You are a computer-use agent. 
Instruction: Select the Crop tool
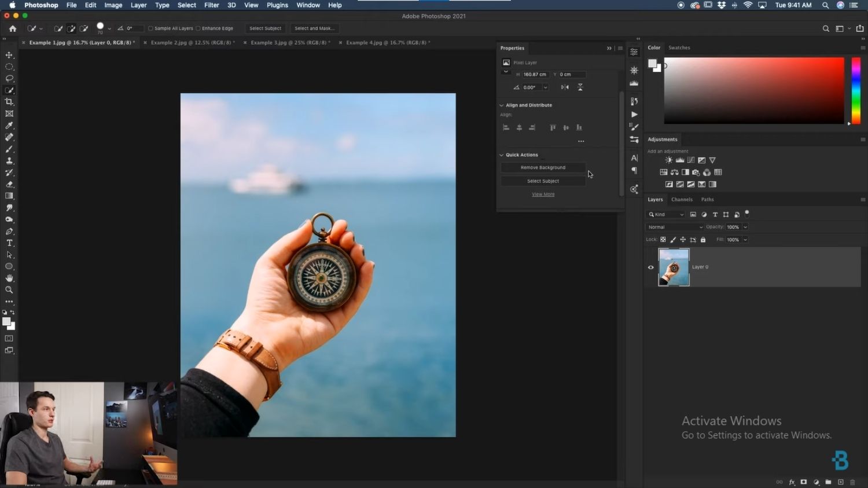(x=9, y=101)
